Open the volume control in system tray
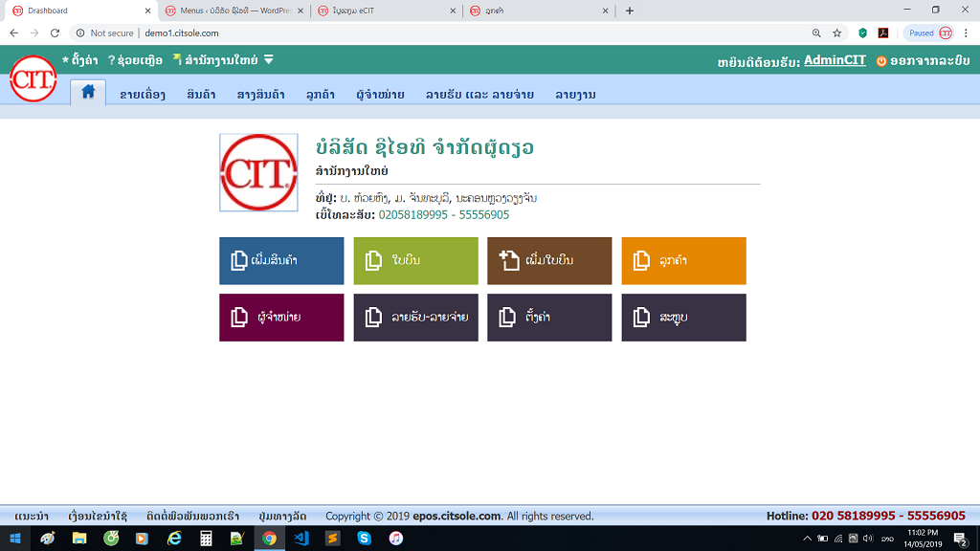The image size is (980, 551). pyautogui.click(x=868, y=538)
